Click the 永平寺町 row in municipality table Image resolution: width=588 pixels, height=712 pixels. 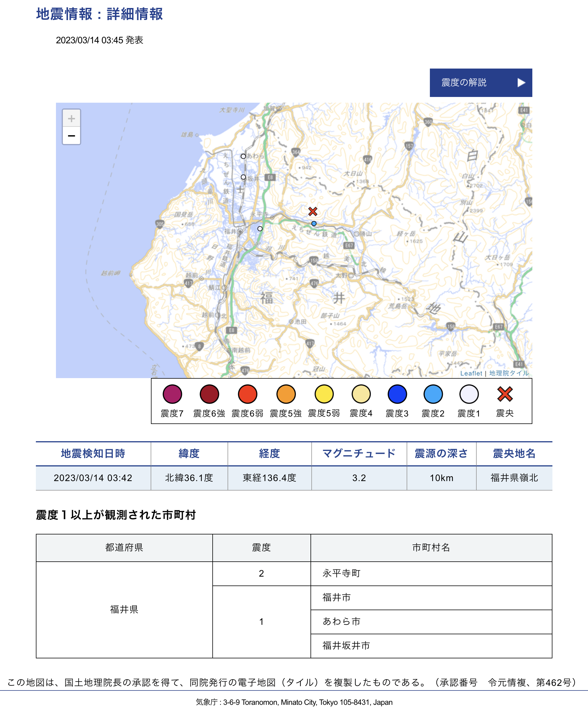341,573
